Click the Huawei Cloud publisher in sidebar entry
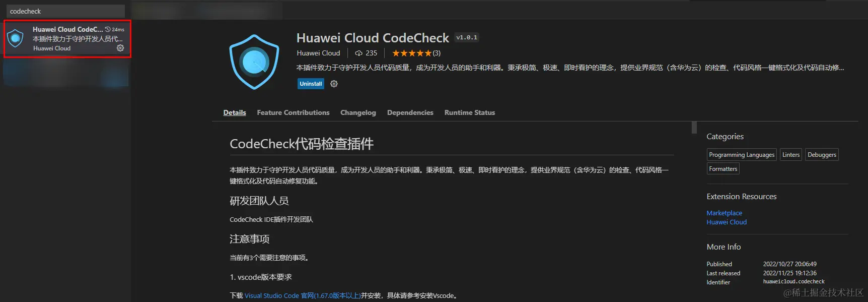The height and width of the screenshot is (302, 868). click(x=52, y=48)
